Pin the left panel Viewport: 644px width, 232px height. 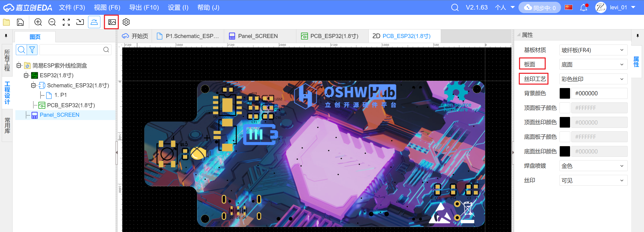tap(6, 36)
